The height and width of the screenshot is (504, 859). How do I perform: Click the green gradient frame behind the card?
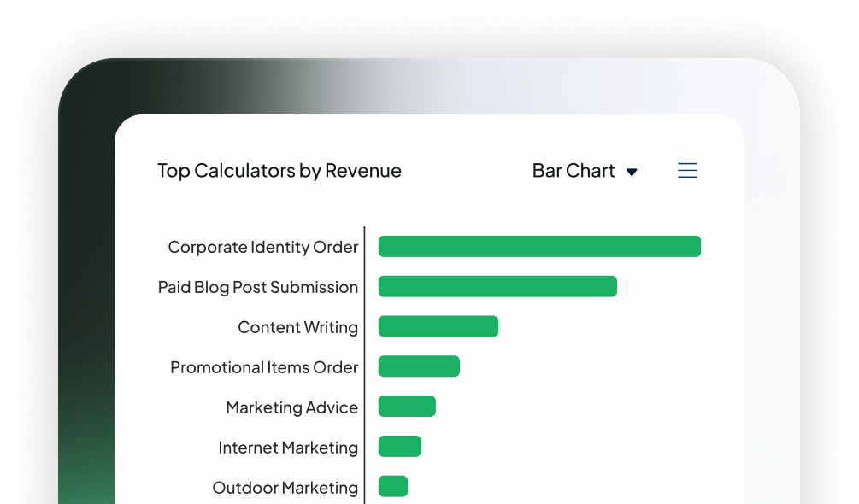pyautogui.click(x=85, y=299)
